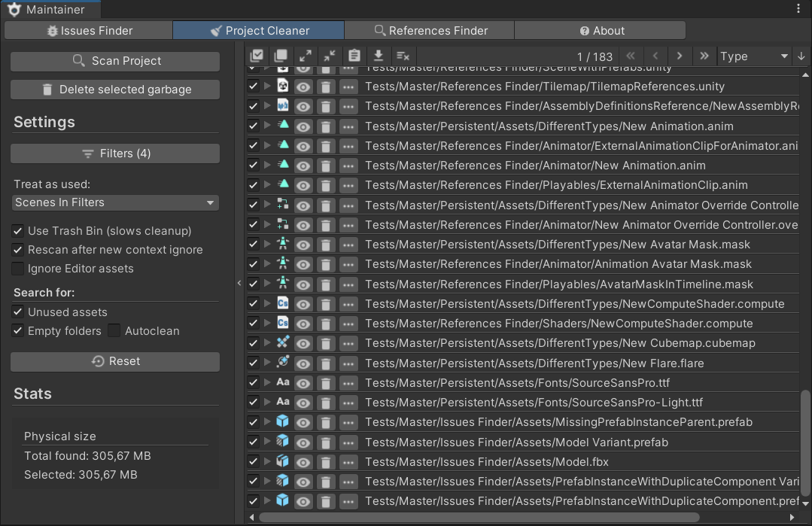Open the Type sorting dropdown
The height and width of the screenshot is (526, 812).
pos(754,56)
